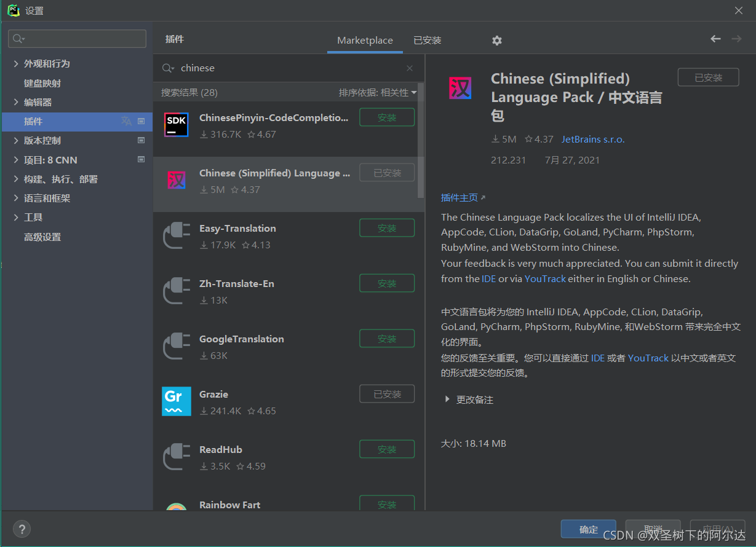Click the plugin list vertical scrollbar
The image size is (756, 547).
(421, 140)
